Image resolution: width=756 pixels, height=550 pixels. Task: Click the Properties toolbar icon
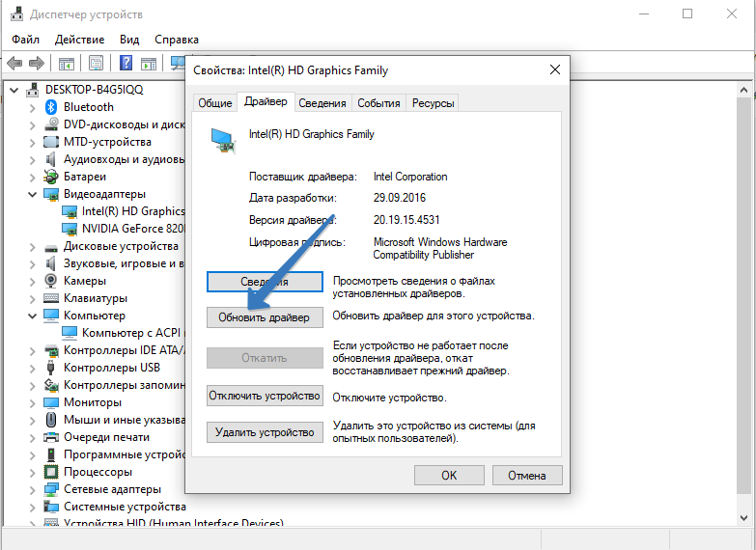point(96,63)
